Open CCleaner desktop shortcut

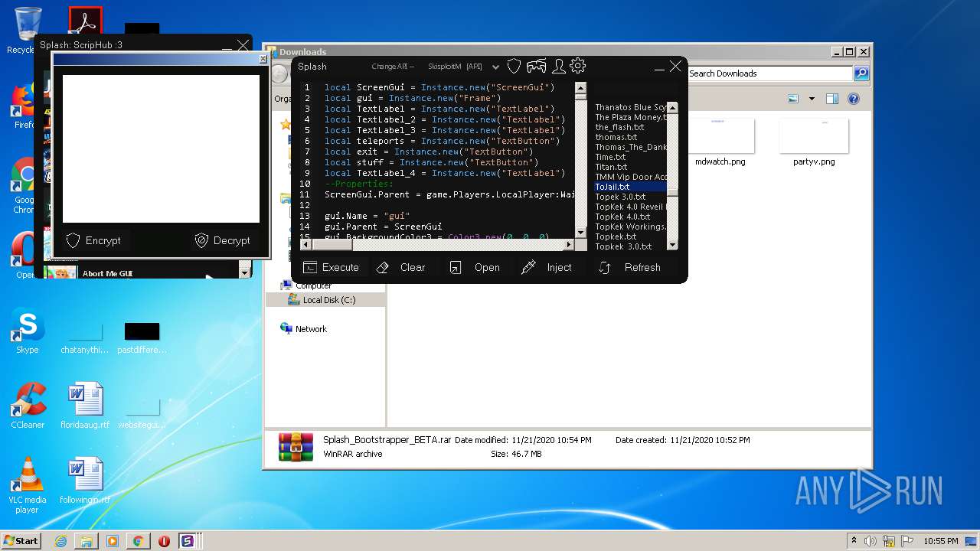[28, 406]
